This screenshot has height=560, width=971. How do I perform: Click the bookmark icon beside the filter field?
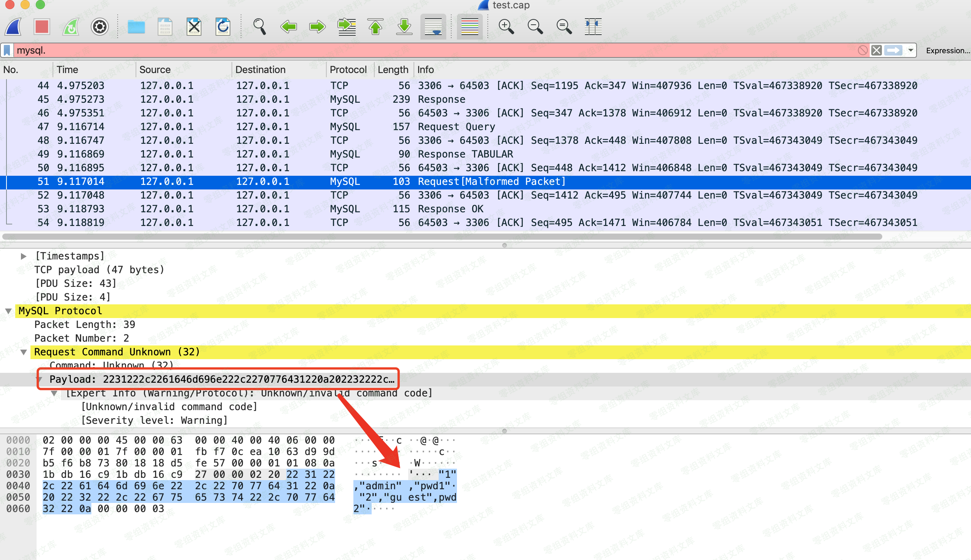tap(7, 50)
